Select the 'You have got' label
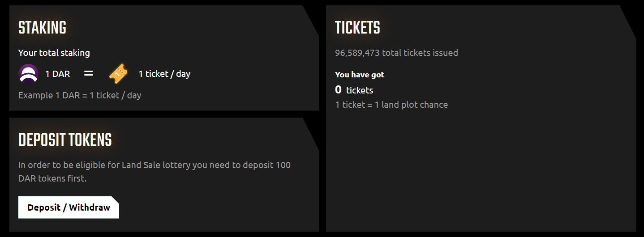This screenshot has height=237, width=644. click(x=360, y=75)
